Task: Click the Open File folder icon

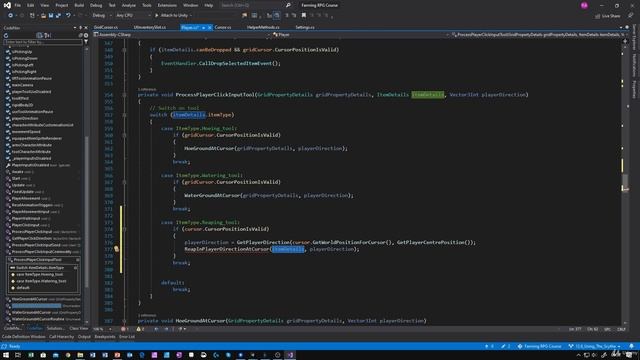Action: coord(43,16)
